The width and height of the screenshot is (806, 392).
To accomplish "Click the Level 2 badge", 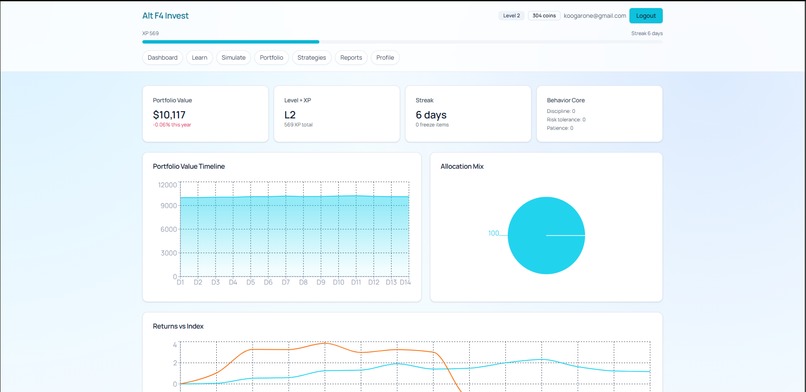I will coord(511,16).
